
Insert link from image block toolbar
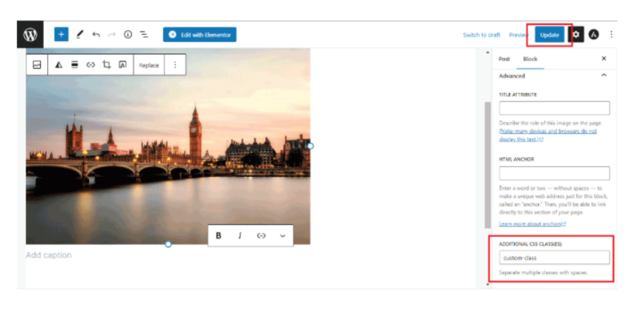coord(91,65)
